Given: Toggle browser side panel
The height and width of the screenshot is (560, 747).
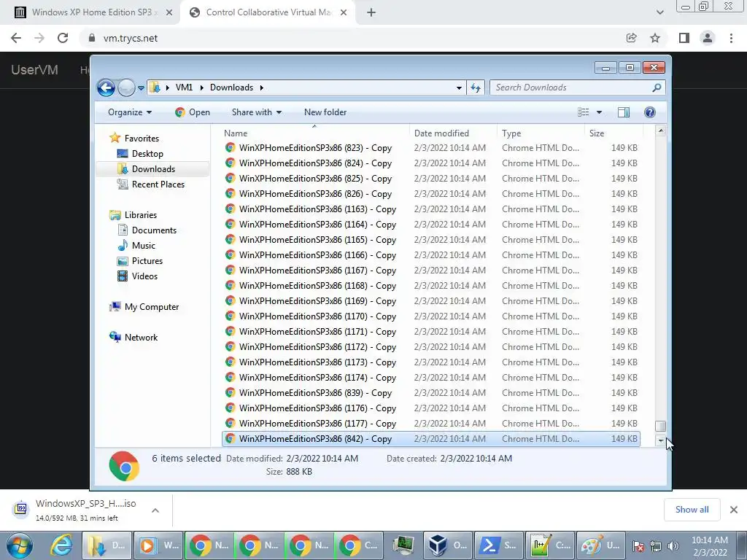Looking at the screenshot, I should coord(684,38).
